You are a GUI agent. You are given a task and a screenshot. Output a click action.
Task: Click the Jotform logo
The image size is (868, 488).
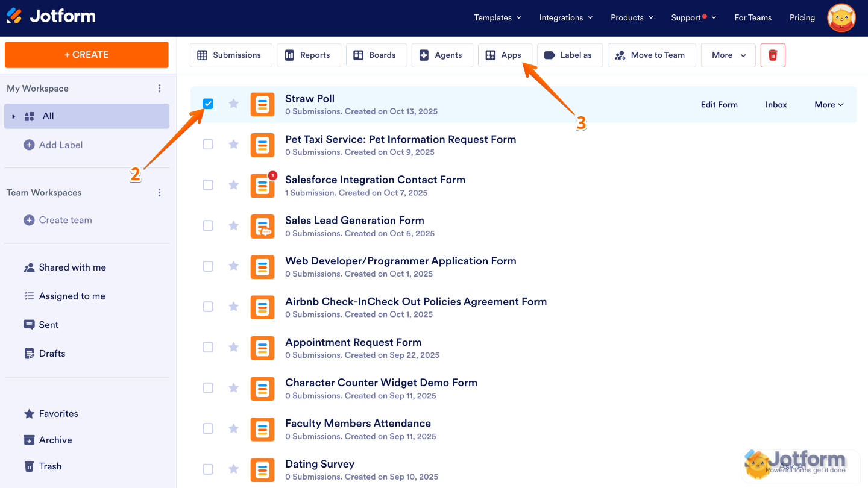click(x=51, y=16)
